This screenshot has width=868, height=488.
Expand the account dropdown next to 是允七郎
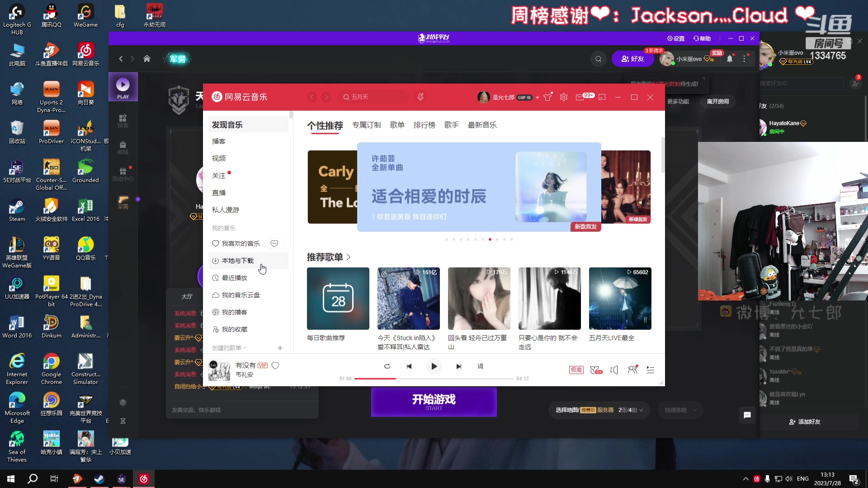[x=537, y=98]
